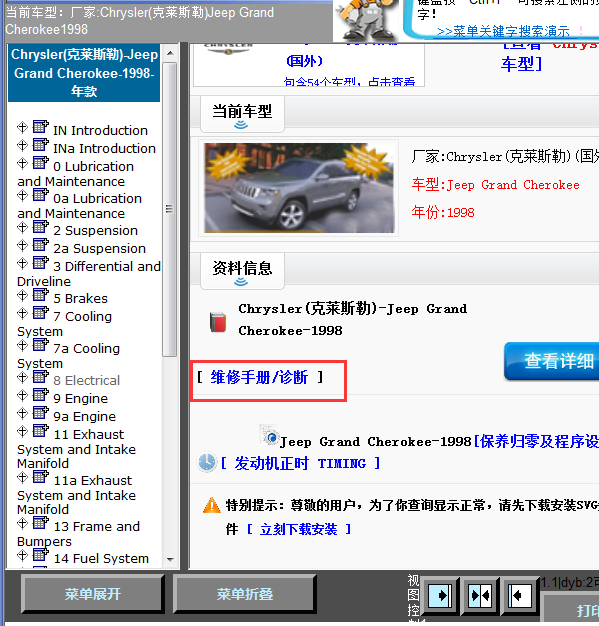Click the 14 Fuel System book icon
599x626 pixels.
[40, 555]
